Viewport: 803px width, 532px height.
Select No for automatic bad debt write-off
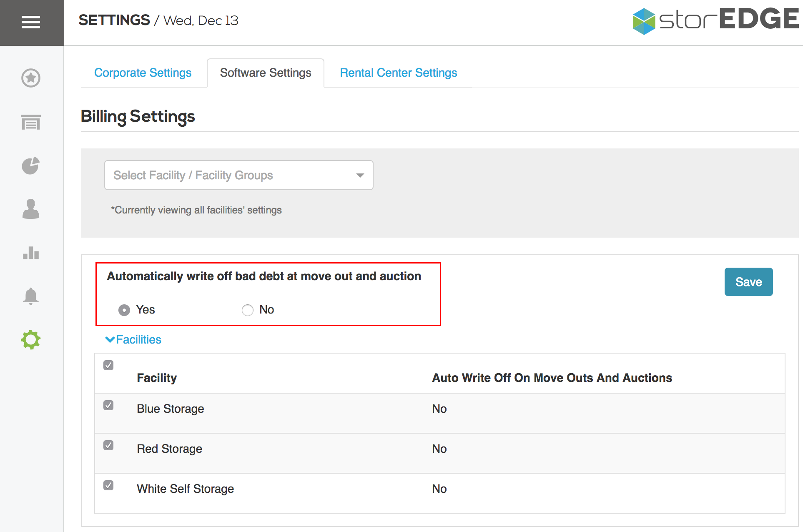tap(248, 310)
